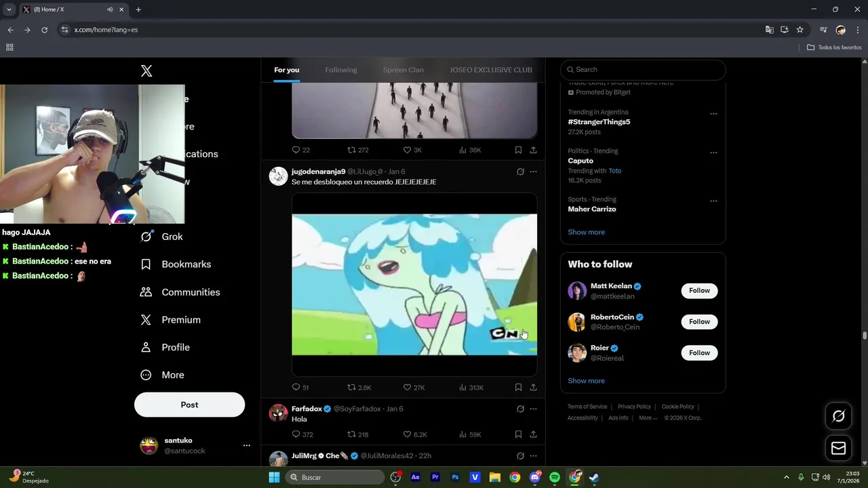Share the jugodenaranja9 post
The image size is (868, 488).
534,388
